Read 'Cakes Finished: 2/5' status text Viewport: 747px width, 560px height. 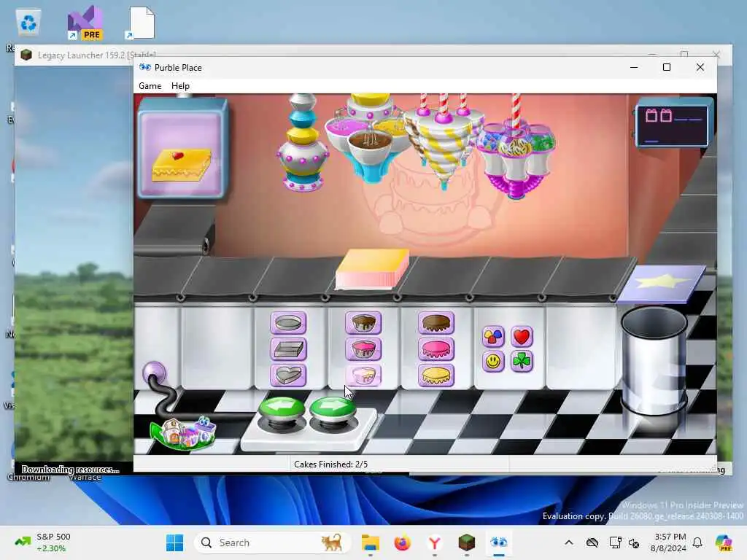[330, 464]
